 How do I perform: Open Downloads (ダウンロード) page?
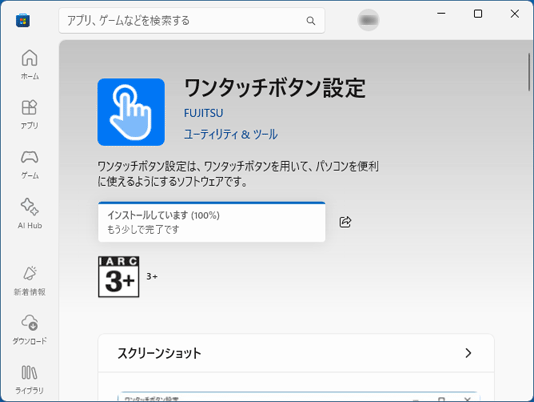(30, 330)
